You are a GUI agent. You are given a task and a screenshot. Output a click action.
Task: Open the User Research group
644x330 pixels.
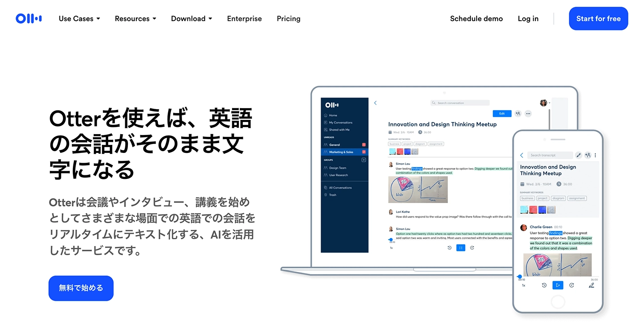tap(336, 175)
